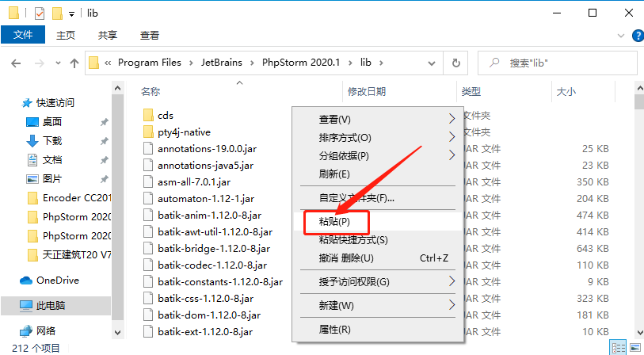This screenshot has height=355, width=644.
Task: Click the Back navigation arrow
Action: (16, 63)
